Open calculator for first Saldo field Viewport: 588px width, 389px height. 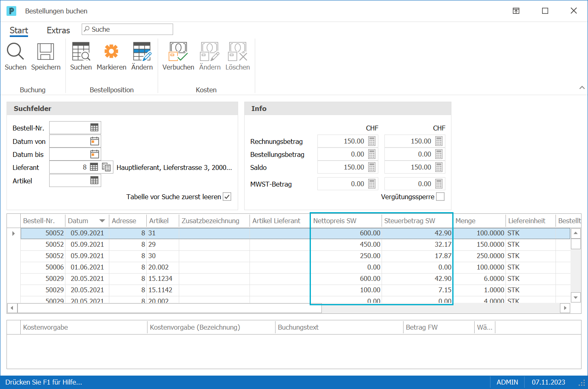372,167
